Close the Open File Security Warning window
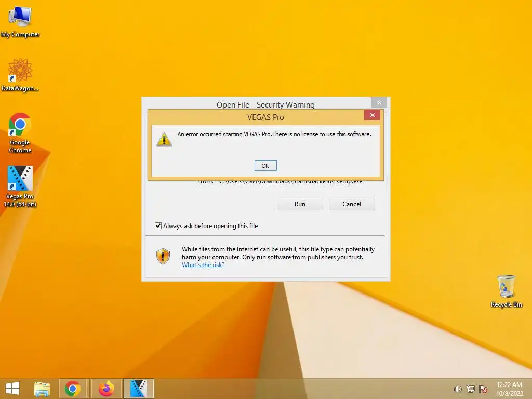 (x=379, y=102)
